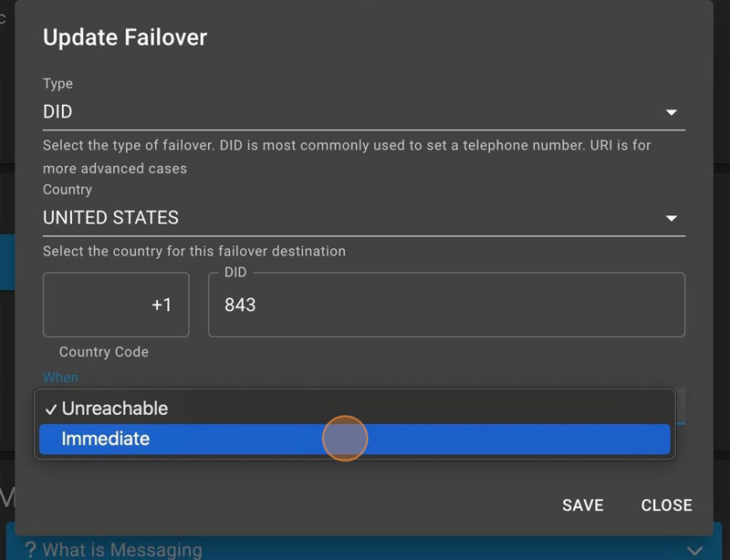Image resolution: width=730 pixels, height=560 pixels.
Task: Click the Country field label
Action: (68, 190)
